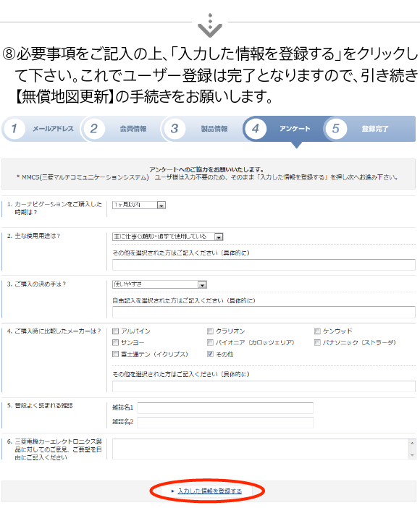Click the step 4 アンケート circle
The width and height of the screenshot is (420, 508).
coord(256,129)
